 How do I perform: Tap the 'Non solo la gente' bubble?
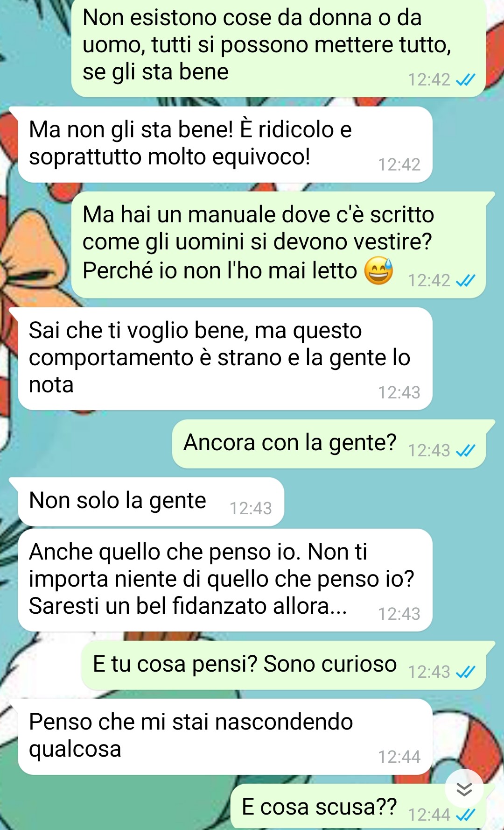[151, 502]
